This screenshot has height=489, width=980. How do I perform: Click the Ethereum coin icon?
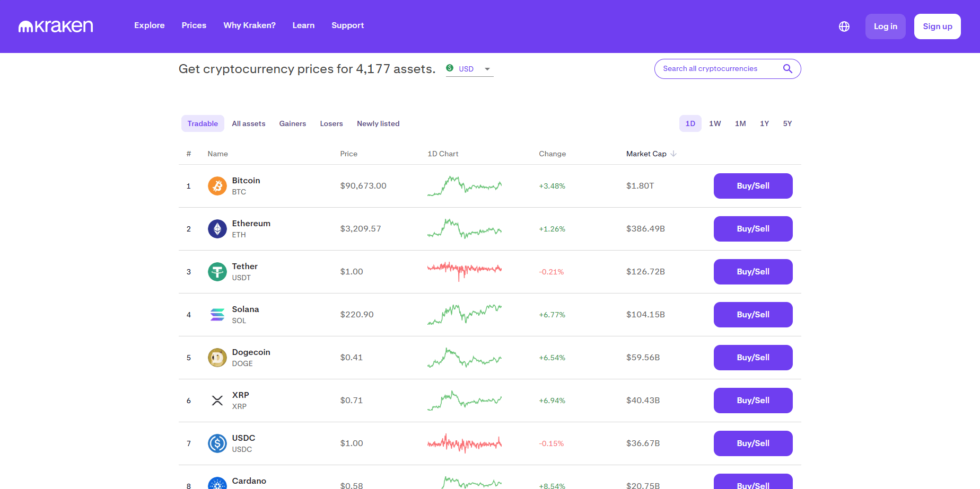[217, 229]
